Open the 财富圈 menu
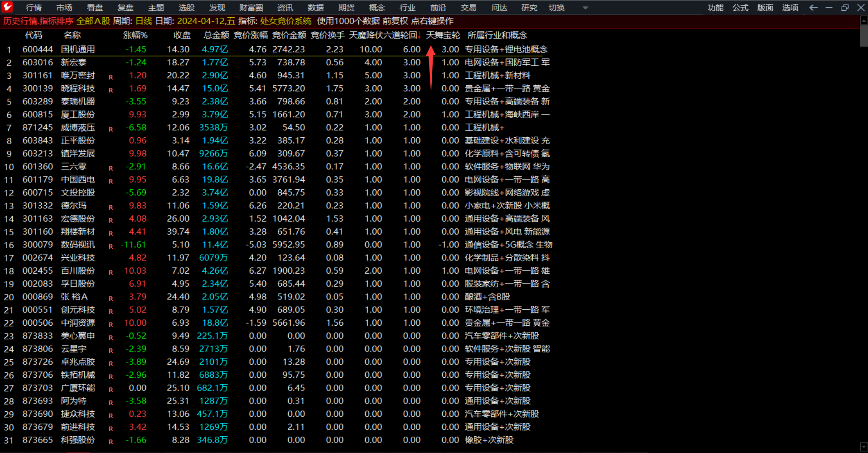 tap(251, 8)
